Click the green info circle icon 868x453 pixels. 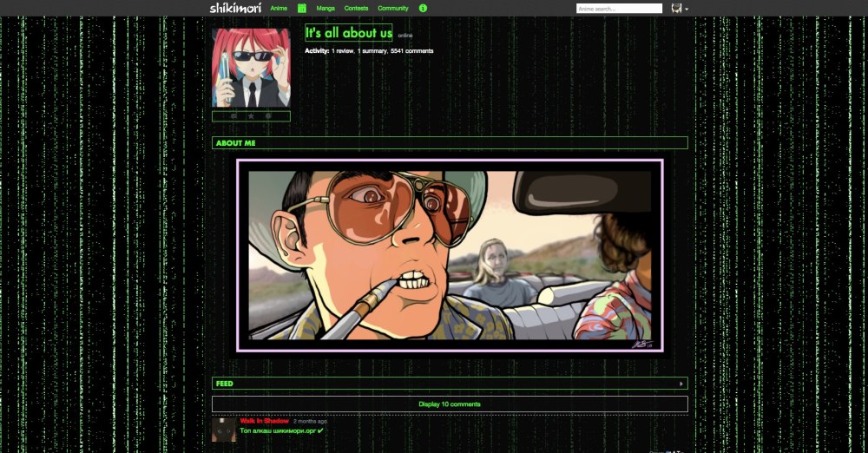[x=423, y=8]
